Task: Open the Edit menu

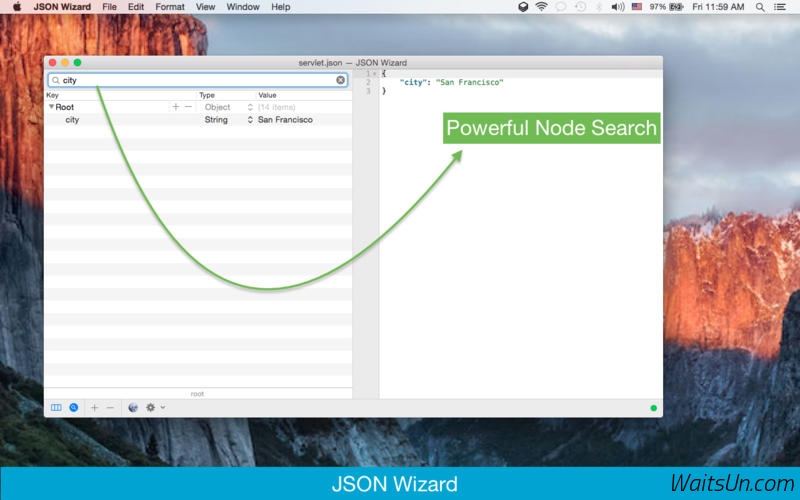Action: (136, 7)
